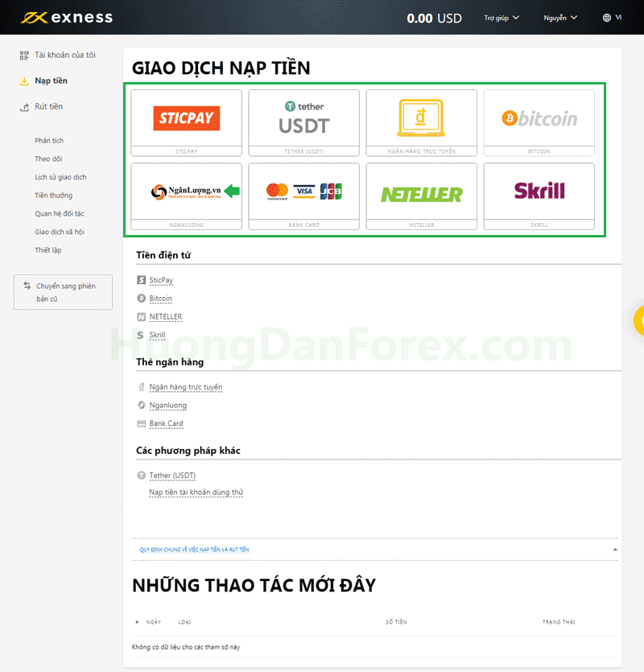Viewport: 644px width, 672px height.
Task: Choose the NgânLượng.vn payment card
Action: 186,196
